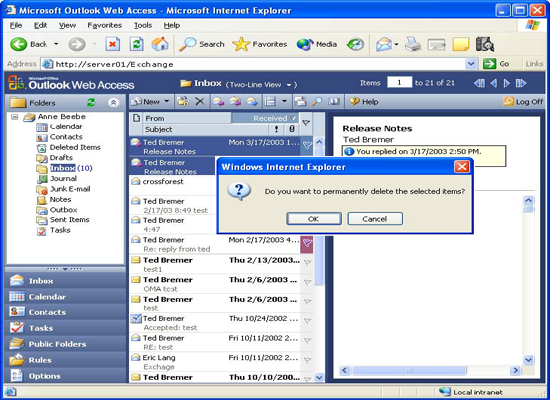
Task: Click the Received column sort arrow
Action: [x=293, y=118]
